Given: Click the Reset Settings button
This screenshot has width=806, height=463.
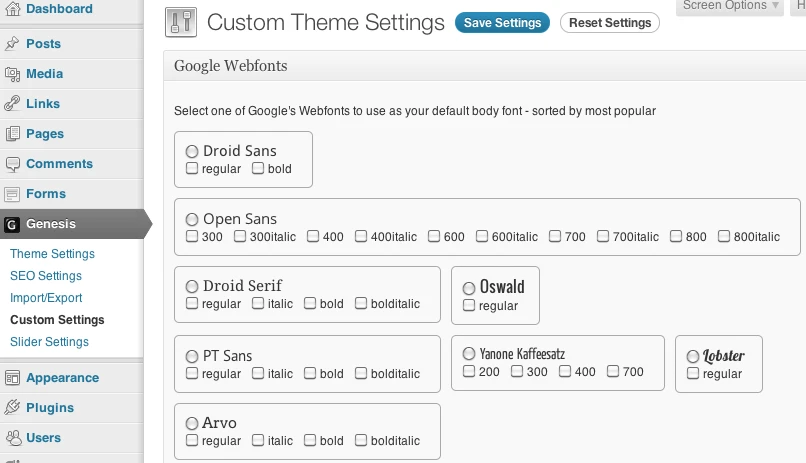Looking at the screenshot, I should [x=610, y=23].
